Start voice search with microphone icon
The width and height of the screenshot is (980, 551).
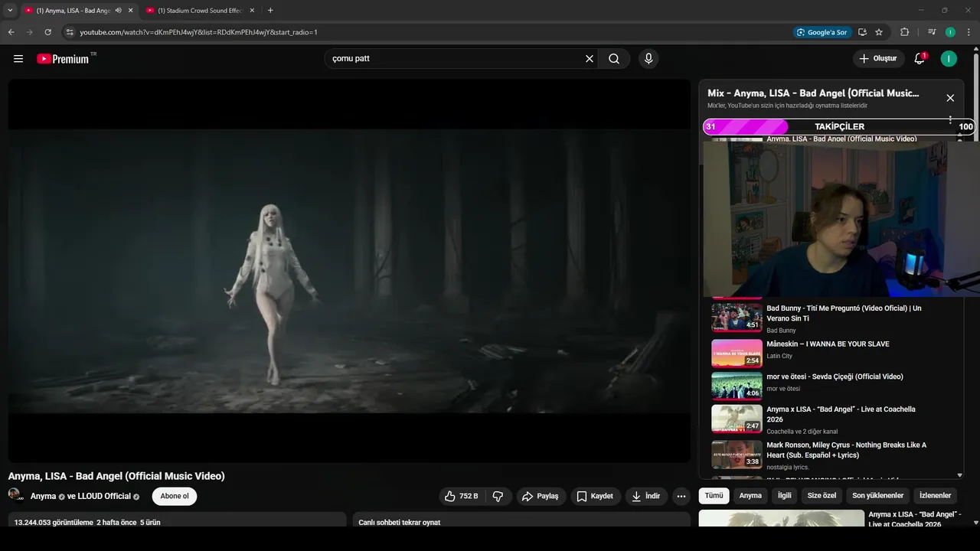pyautogui.click(x=648, y=58)
